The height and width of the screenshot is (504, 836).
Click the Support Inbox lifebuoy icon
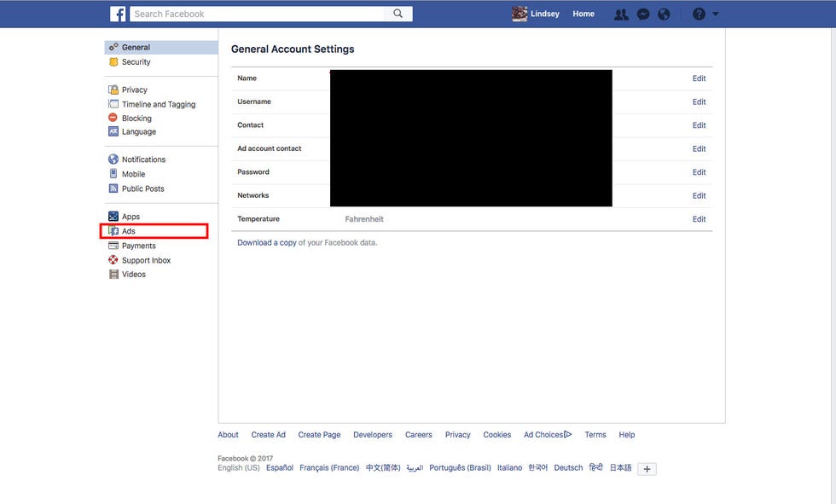click(113, 260)
